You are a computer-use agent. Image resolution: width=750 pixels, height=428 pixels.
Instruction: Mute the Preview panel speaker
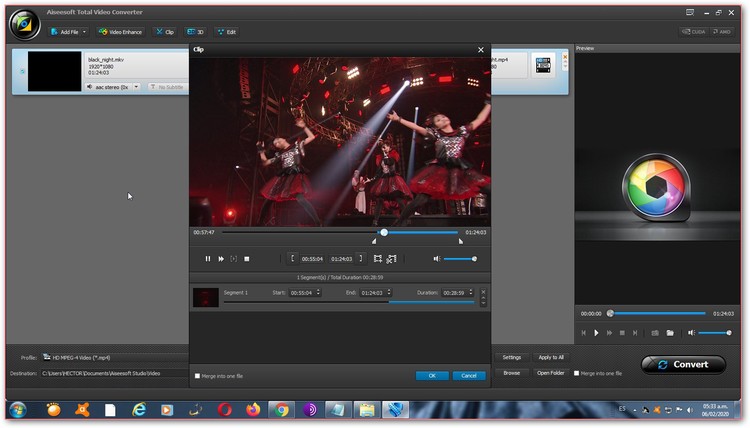coord(691,333)
